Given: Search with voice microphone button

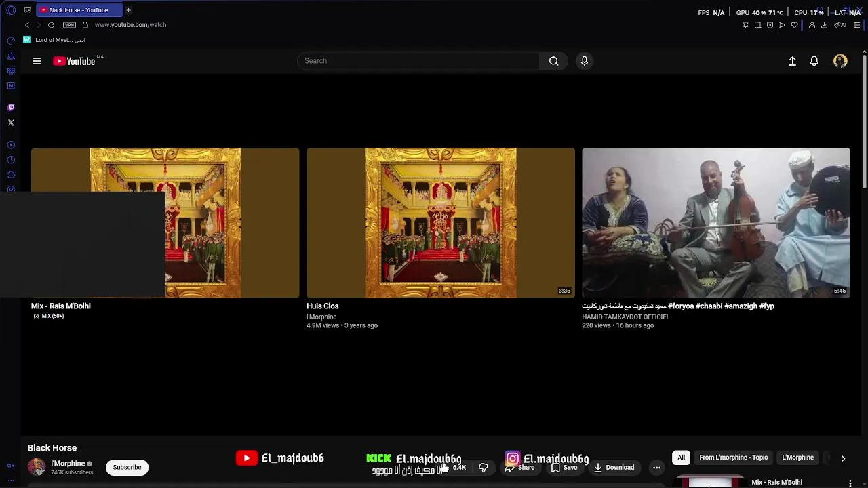Looking at the screenshot, I should tap(585, 61).
